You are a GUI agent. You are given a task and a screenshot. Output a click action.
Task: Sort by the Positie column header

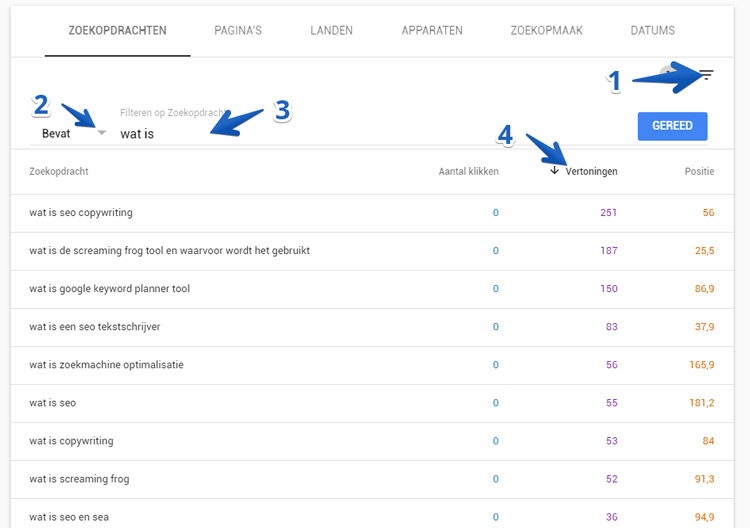(699, 171)
